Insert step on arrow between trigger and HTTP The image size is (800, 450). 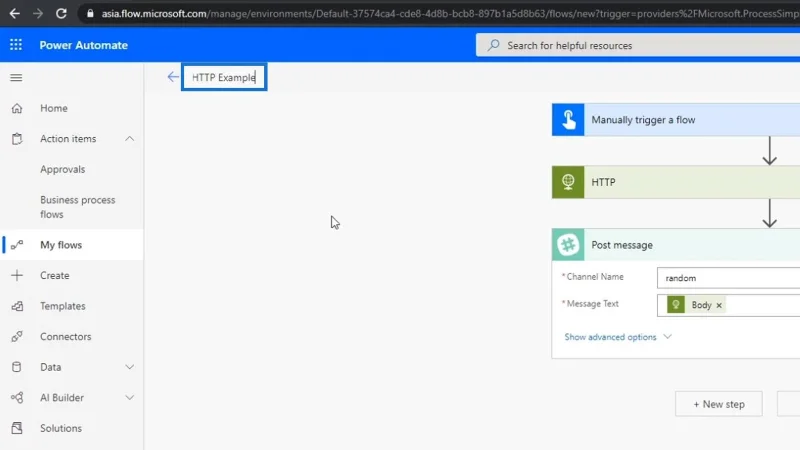[x=769, y=151]
